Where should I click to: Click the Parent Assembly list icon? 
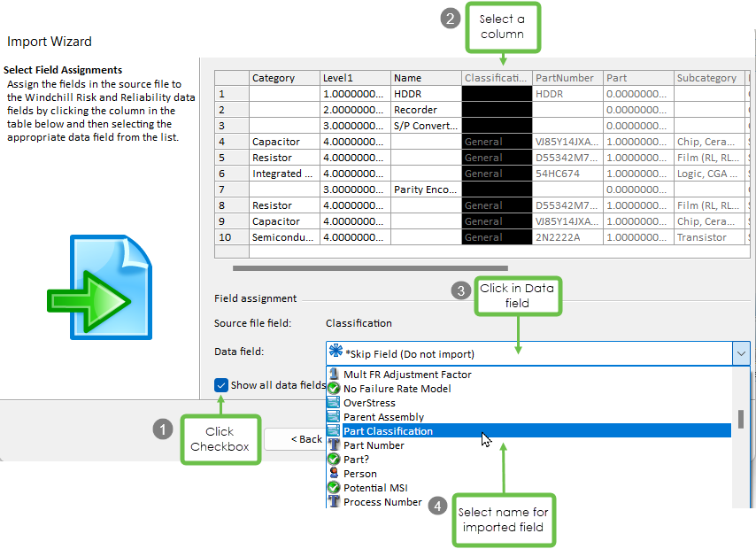(333, 416)
